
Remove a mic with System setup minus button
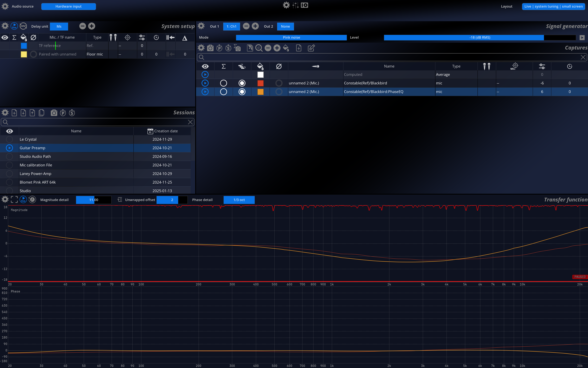coord(83,26)
